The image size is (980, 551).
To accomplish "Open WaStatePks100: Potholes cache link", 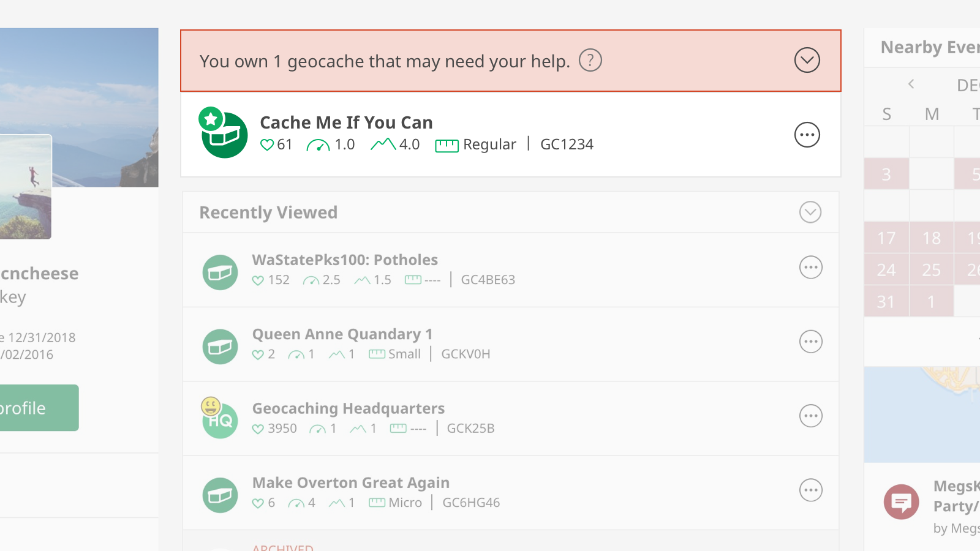I will [345, 260].
